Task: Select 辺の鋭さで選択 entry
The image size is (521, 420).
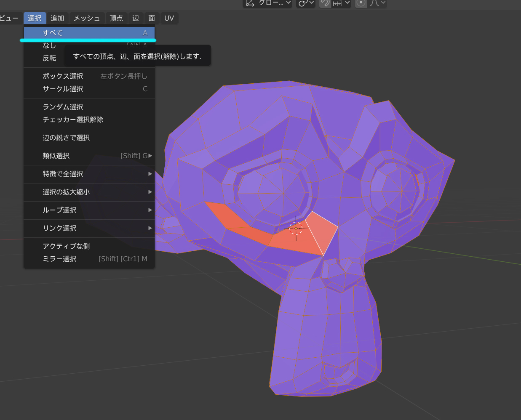Action: (89, 138)
